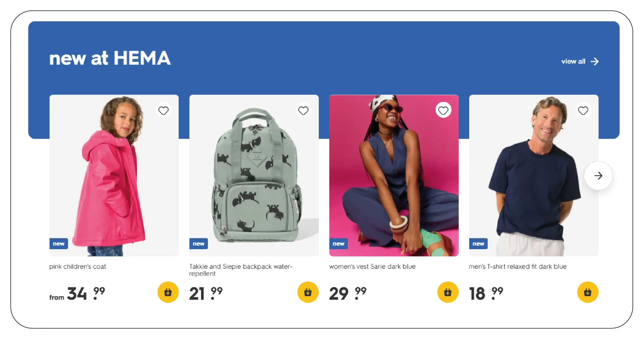Viewport: 644px width, 339px height.
Task: Open the view all link
Action: click(x=573, y=62)
